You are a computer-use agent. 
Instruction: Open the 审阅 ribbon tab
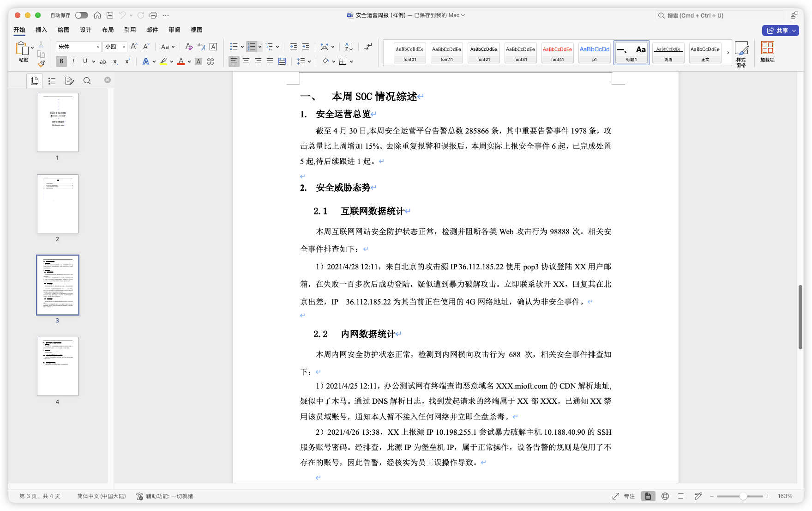click(174, 30)
